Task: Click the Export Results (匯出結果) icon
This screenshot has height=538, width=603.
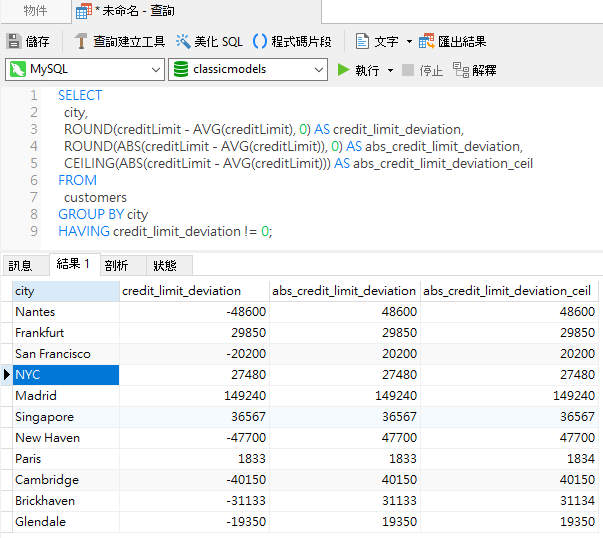Action: click(x=427, y=42)
